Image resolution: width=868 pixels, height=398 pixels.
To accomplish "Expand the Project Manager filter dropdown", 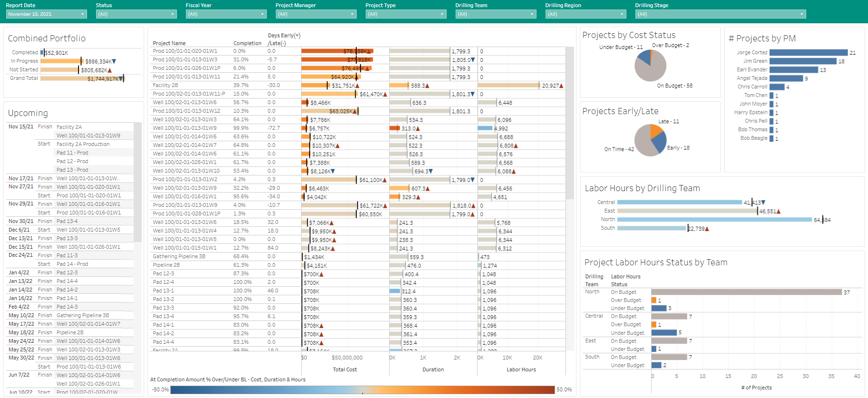I will tap(316, 14).
